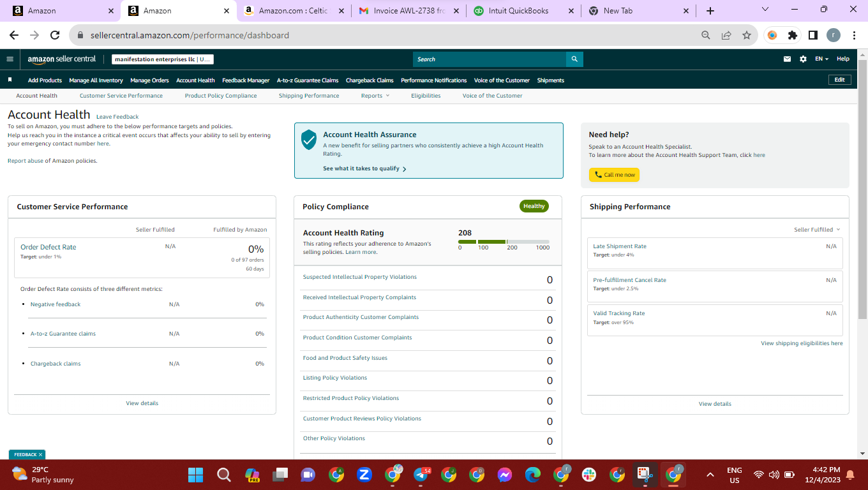Click the bookmark flag icon

click(x=10, y=80)
